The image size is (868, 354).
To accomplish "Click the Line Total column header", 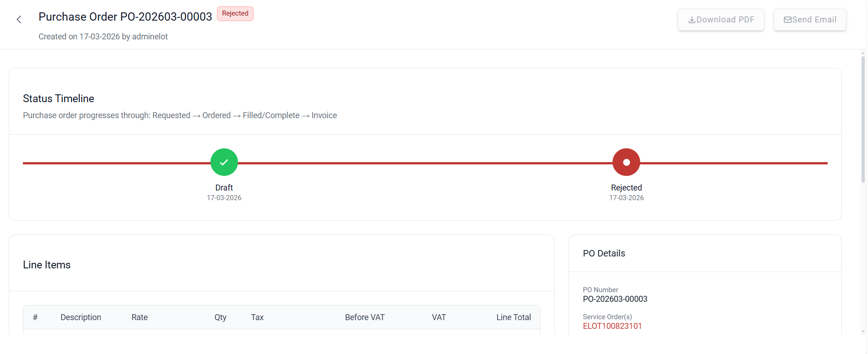I will (514, 317).
